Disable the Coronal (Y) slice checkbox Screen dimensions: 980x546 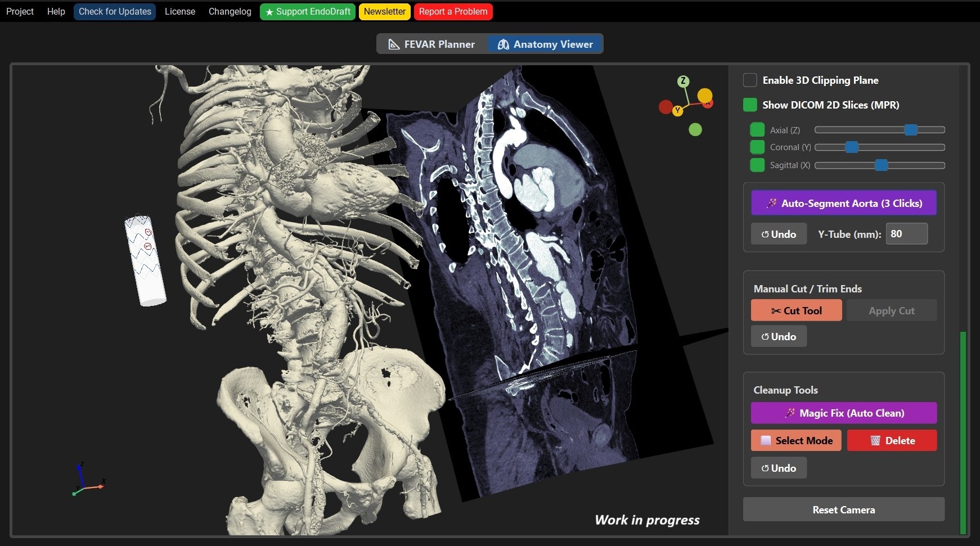[x=757, y=147]
